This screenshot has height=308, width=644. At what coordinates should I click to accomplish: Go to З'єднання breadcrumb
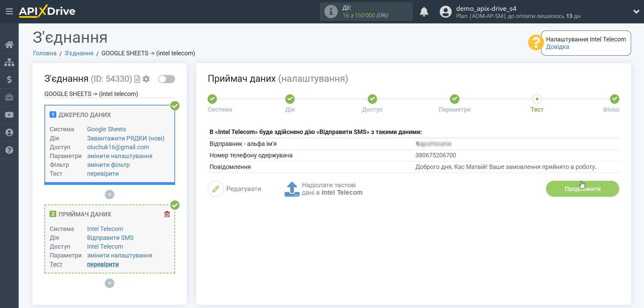click(79, 53)
